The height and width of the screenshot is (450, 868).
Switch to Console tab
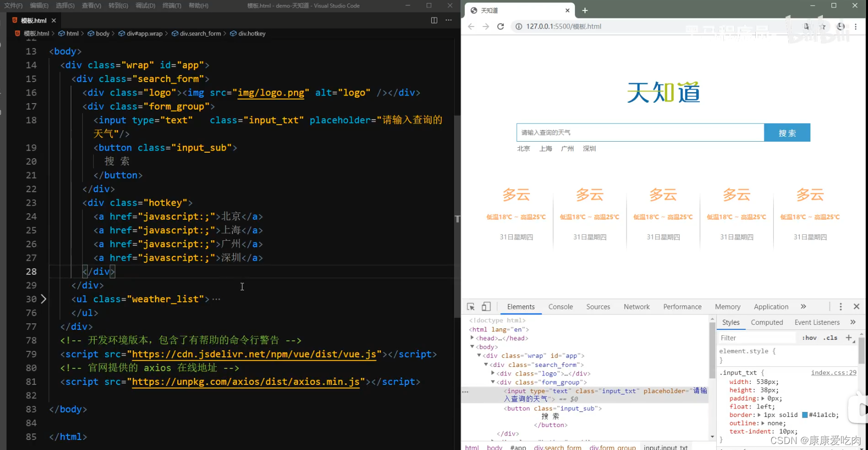[x=560, y=307]
